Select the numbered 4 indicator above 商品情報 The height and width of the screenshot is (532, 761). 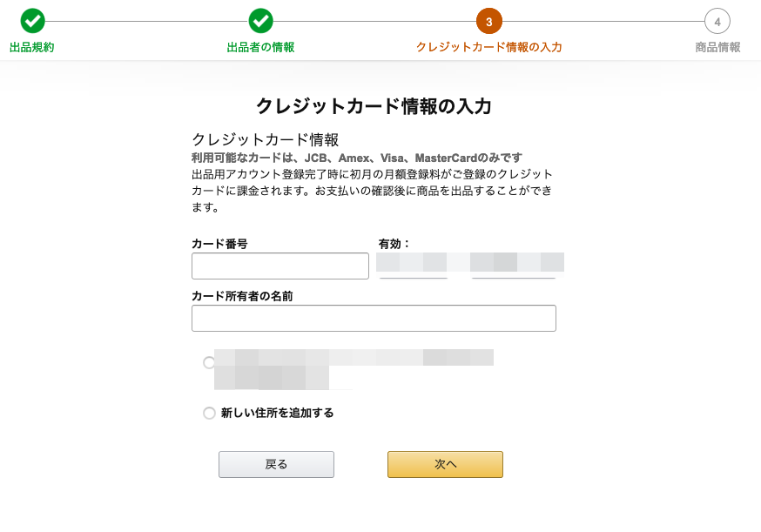click(717, 21)
